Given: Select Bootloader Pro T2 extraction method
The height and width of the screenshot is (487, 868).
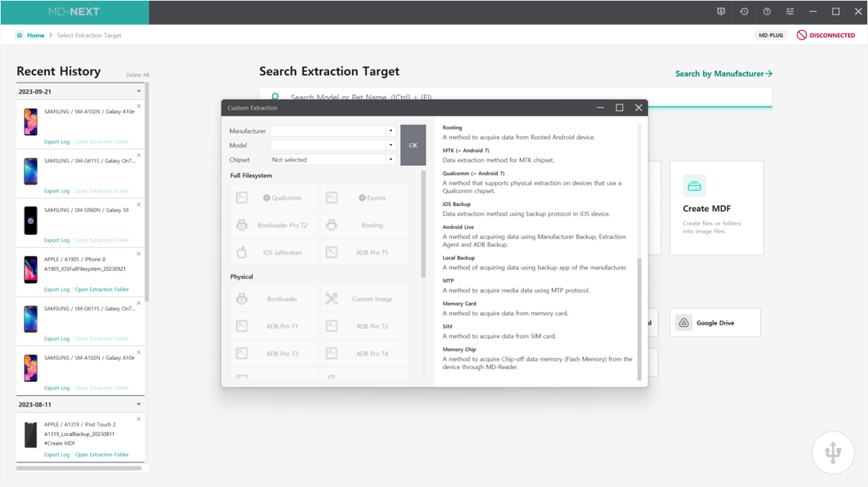Looking at the screenshot, I should 274,226.
